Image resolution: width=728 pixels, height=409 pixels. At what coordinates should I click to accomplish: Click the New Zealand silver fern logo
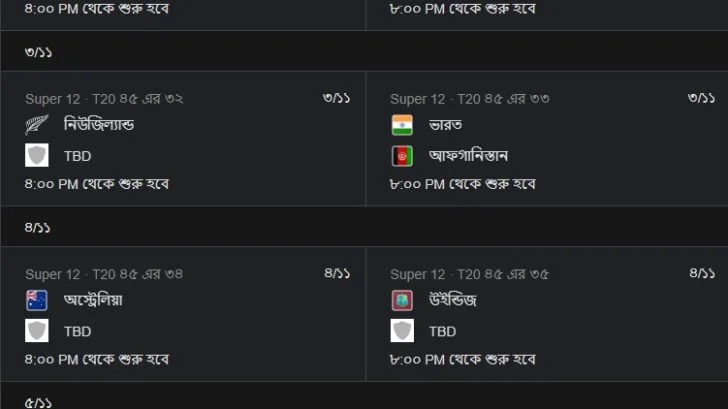37,124
